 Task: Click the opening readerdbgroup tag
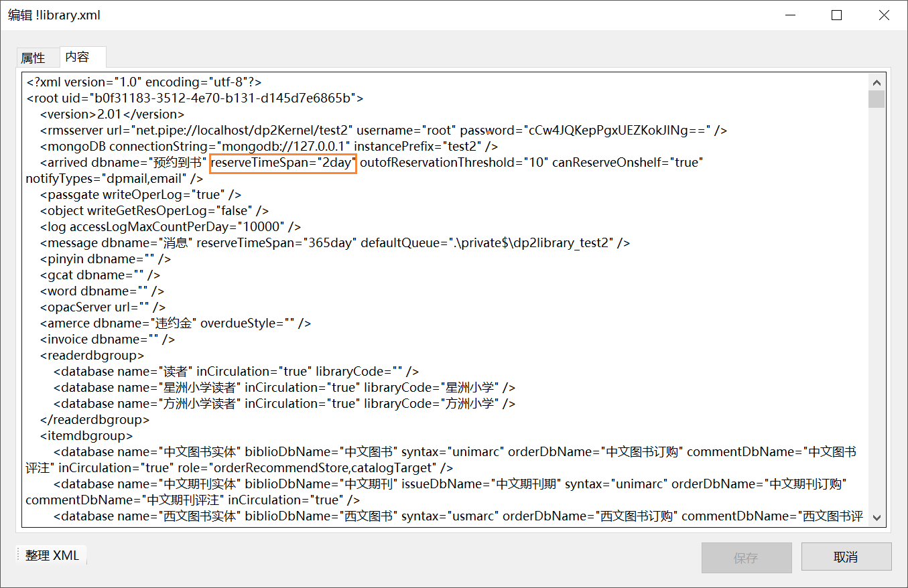pyautogui.click(x=92, y=355)
